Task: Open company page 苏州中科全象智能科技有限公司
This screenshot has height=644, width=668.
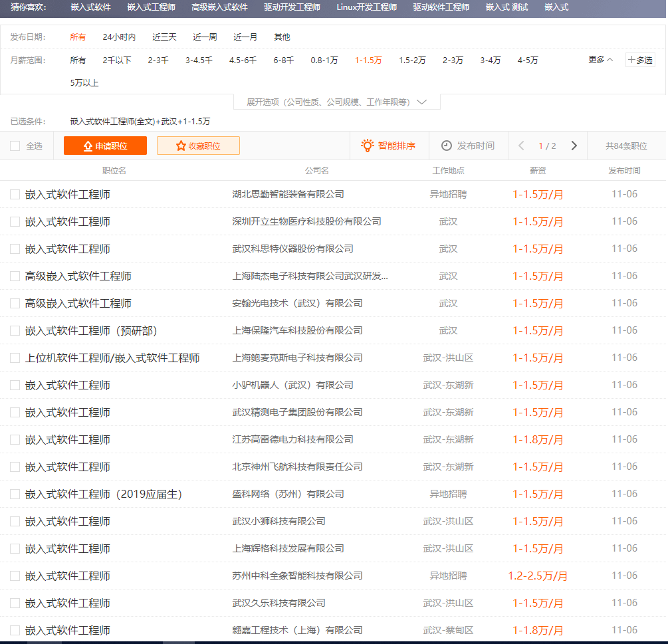Action: click(x=297, y=576)
